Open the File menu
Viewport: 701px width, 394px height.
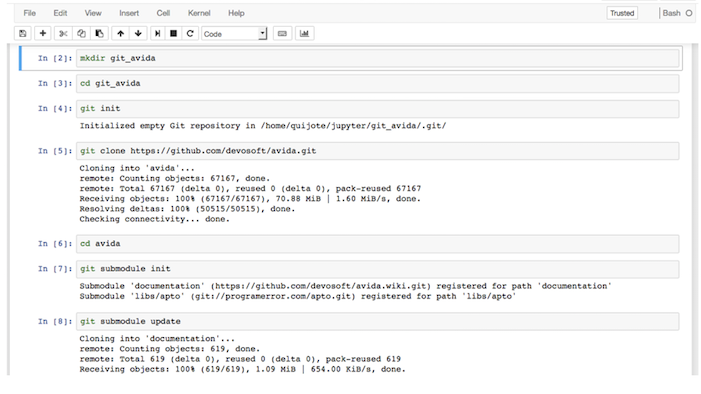tap(30, 13)
